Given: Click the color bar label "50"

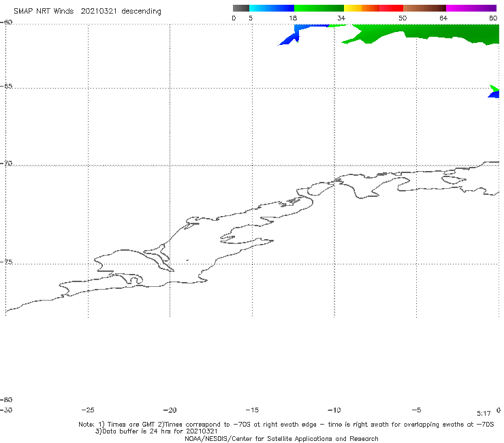Looking at the screenshot, I should tap(403, 18).
